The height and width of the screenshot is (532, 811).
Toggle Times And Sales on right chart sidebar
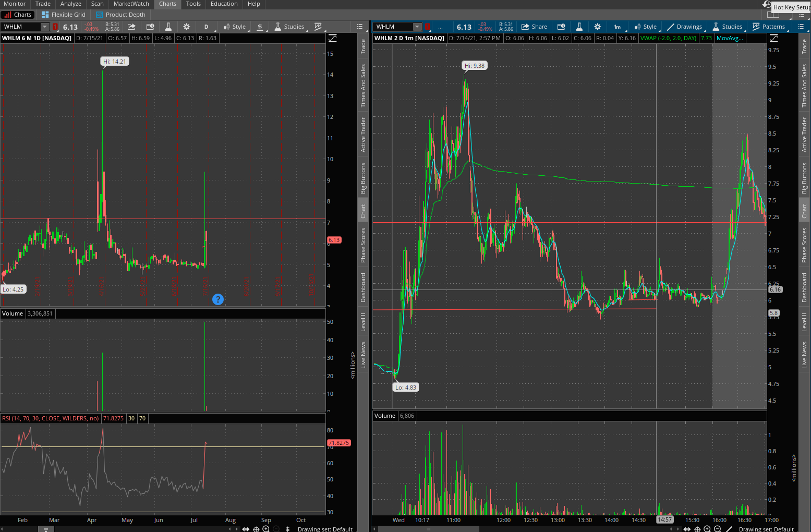pyautogui.click(x=804, y=86)
